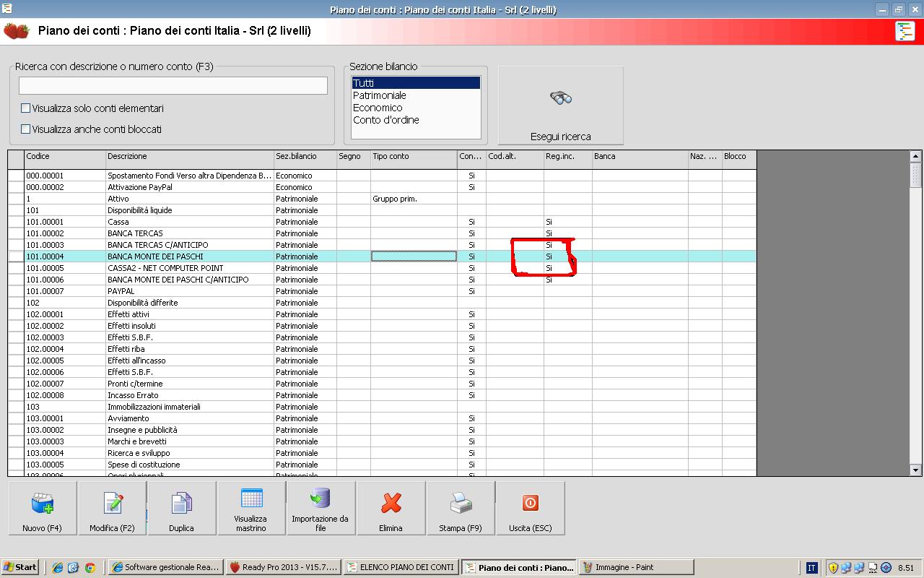Click the yellow security shield tray icon
This screenshot has width=924, height=578.
click(x=833, y=568)
